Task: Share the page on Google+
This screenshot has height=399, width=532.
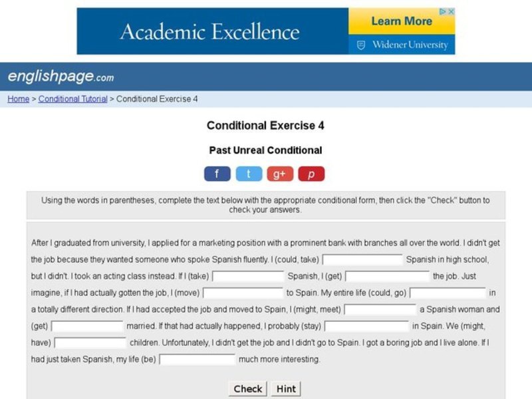Action: (x=279, y=173)
